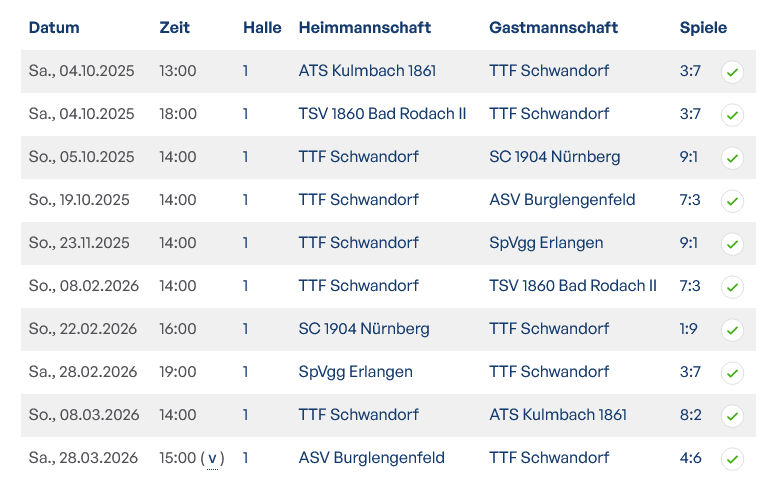Open the 9:1 result against SC 1904 Nürnberg
Screen dimensions: 761x483
click(x=689, y=157)
